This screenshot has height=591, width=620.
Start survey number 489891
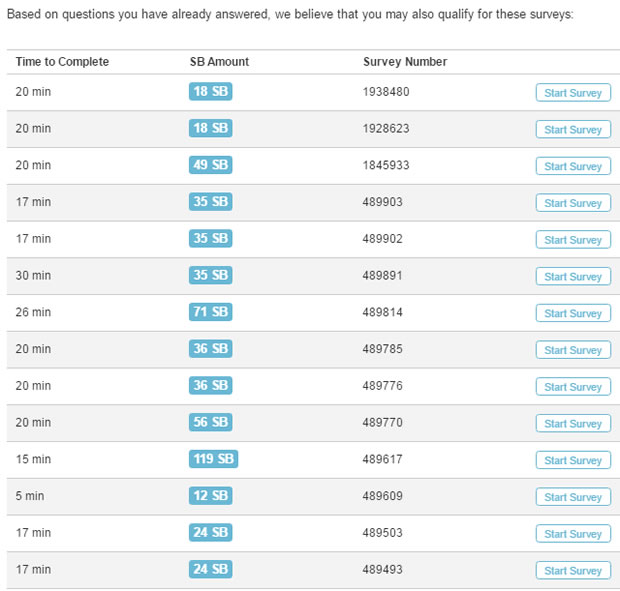click(573, 276)
